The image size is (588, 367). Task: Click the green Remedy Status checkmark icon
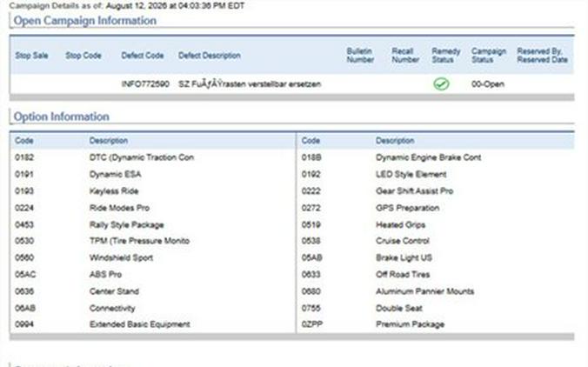click(x=441, y=83)
